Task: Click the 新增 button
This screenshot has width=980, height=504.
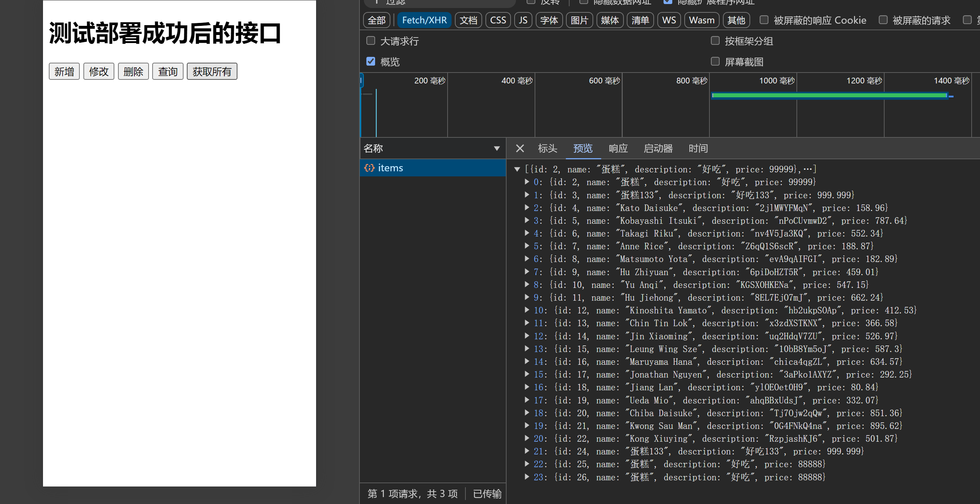Action: (64, 71)
